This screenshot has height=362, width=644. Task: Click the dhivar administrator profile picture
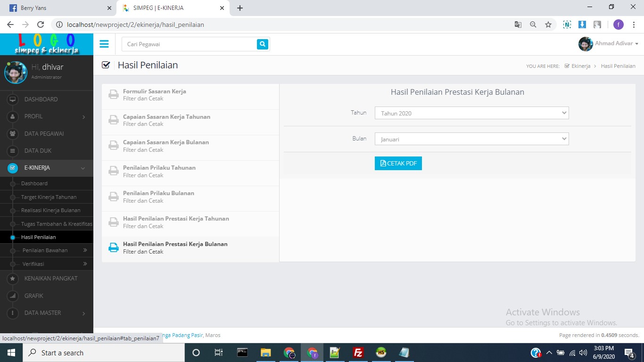click(x=16, y=73)
